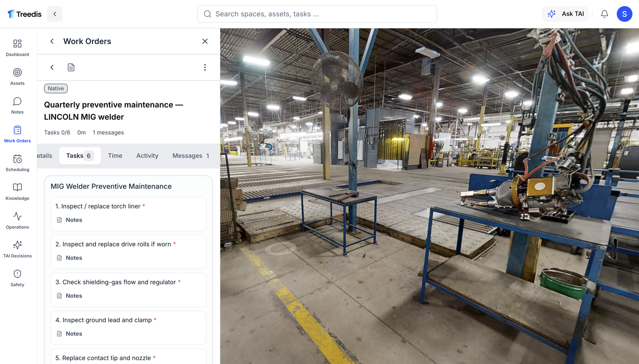
Task: Open the Operations sidebar item
Action: pos(17,220)
